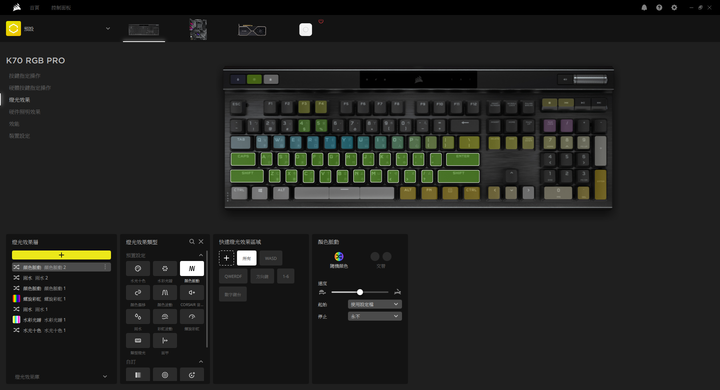Screen dimensions: 720x390
Task: Click the slow turtle speed icon
Action: click(322, 292)
